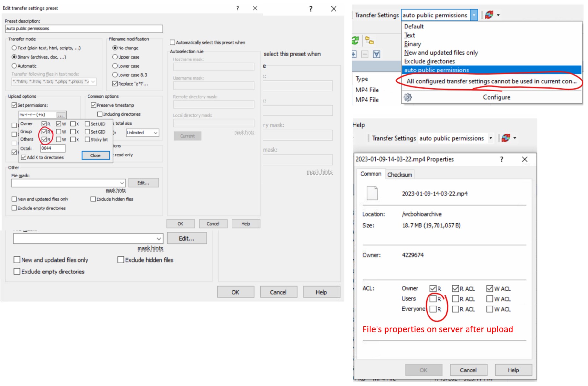Screen dimensions: 588x386
Task: Click the synchronize icon next to the open preset list
Action: (x=489, y=15)
